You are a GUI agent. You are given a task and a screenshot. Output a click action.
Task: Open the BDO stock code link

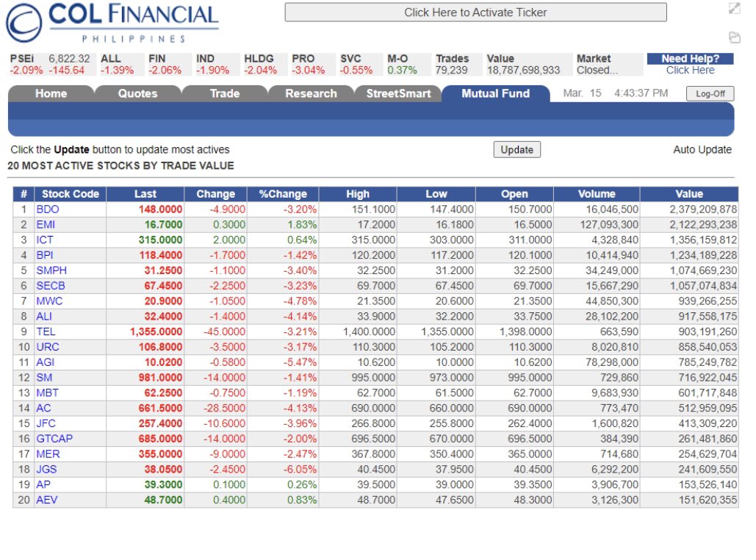(48, 209)
